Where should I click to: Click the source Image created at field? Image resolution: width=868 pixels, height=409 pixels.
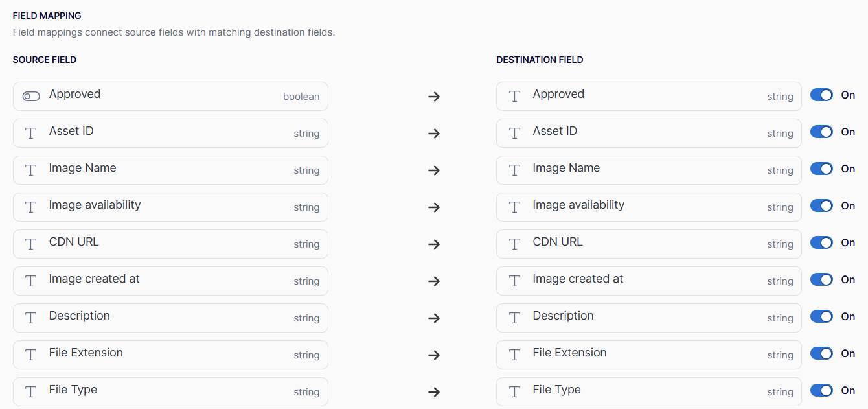click(x=170, y=281)
